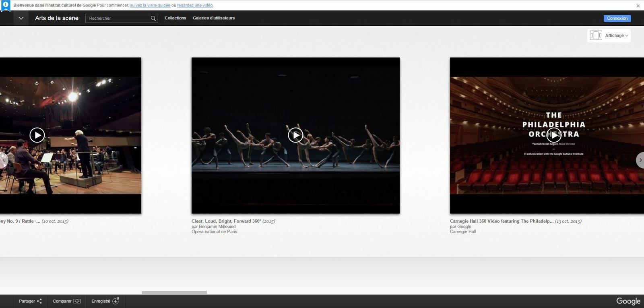Click the Connexion button
644x308 pixels.
(617, 19)
